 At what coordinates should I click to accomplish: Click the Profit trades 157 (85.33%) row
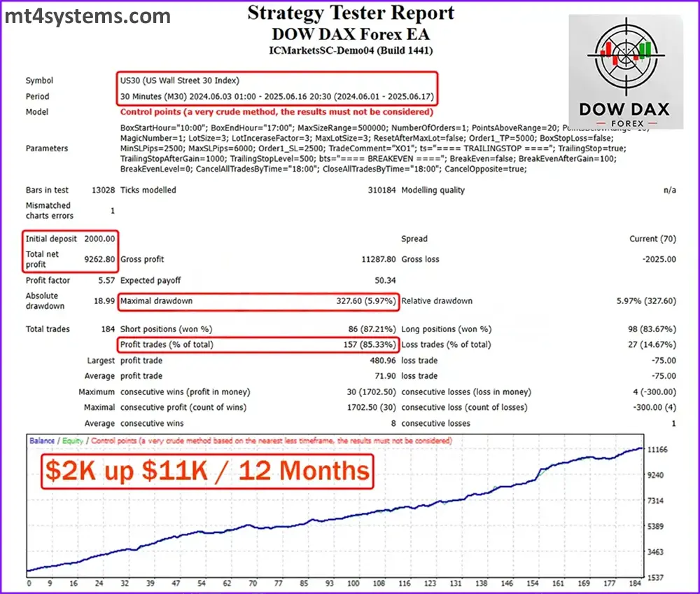(258, 345)
